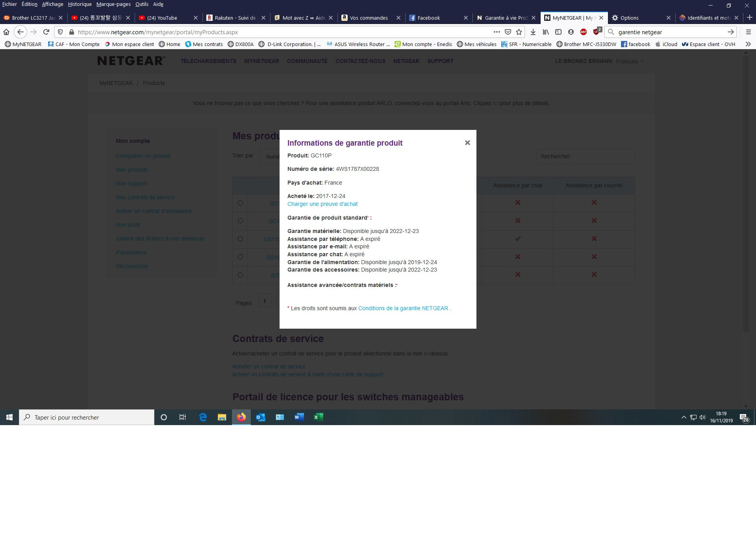Open Conditions de la garantie NETGEAR link
Screen dimensions: 756x555
pos(403,308)
